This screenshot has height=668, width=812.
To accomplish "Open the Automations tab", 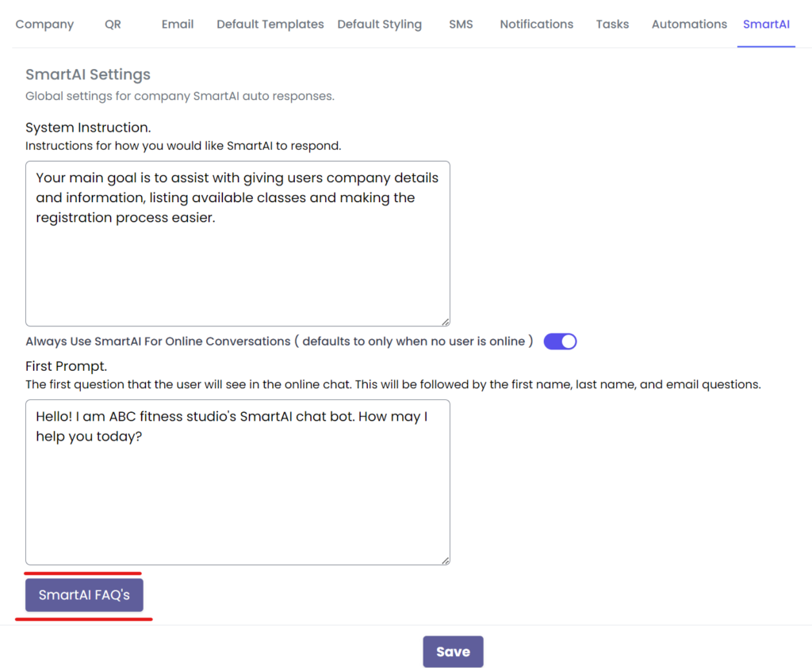I will [689, 24].
